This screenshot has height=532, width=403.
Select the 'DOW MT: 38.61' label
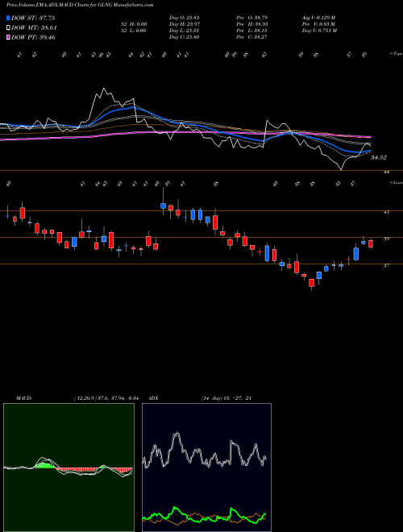(34, 28)
